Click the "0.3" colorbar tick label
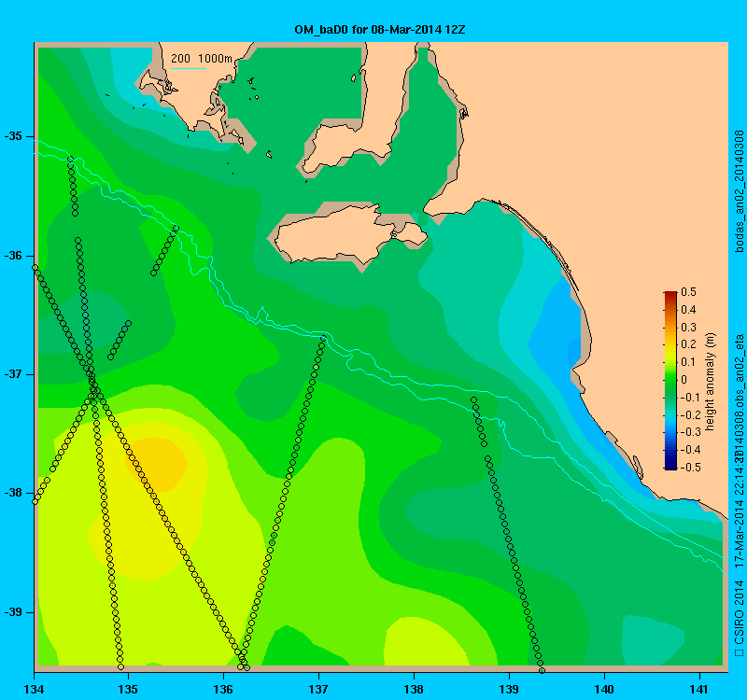Screen dimensions: 747x700 point(688,328)
